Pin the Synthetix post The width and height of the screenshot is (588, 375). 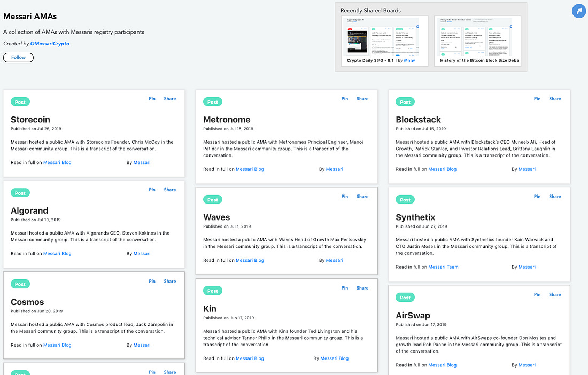(x=537, y=197)
